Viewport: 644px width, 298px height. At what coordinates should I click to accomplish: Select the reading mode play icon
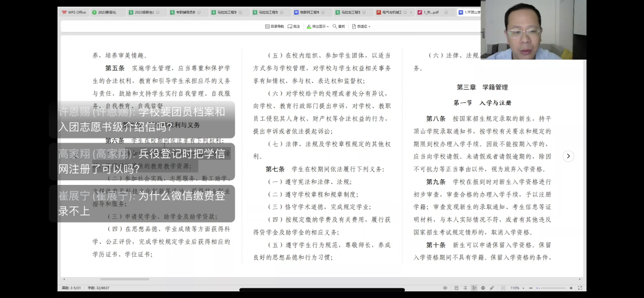[x=474, y=288]
